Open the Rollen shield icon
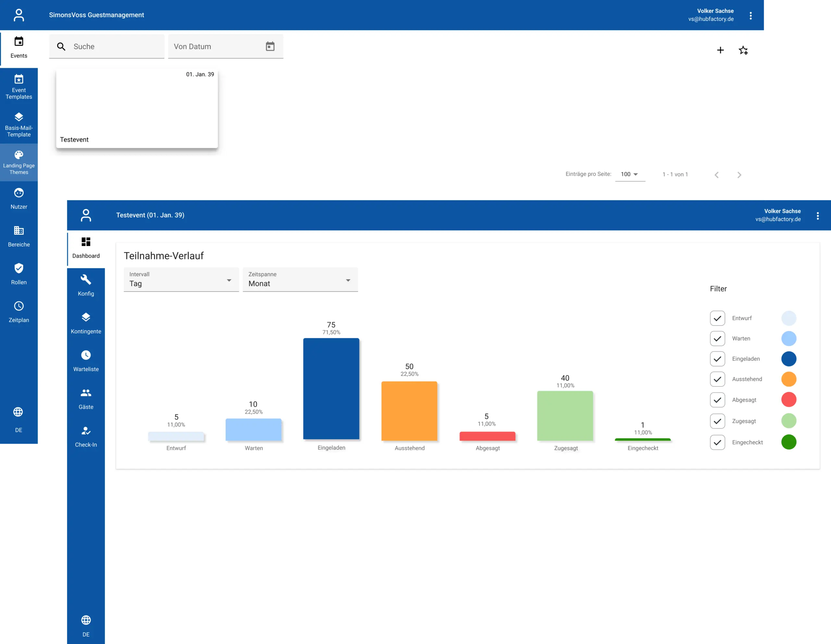Screen dimensions: 831x644 19,268
